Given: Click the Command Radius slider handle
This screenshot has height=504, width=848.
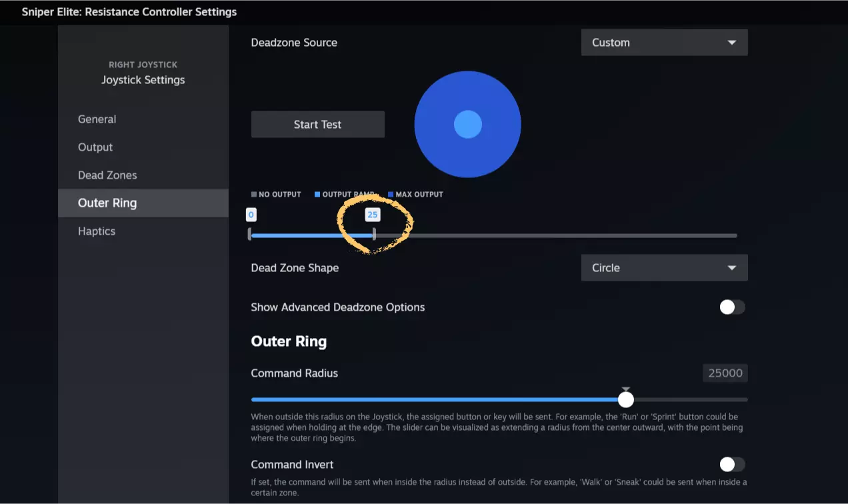Looking at the screenshot, I should (625, 399).
